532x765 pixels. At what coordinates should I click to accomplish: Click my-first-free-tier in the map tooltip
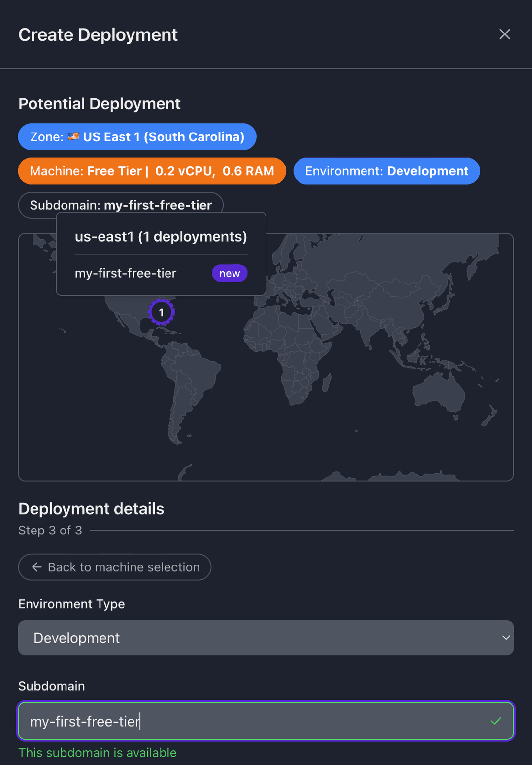(x=125, y=273)
